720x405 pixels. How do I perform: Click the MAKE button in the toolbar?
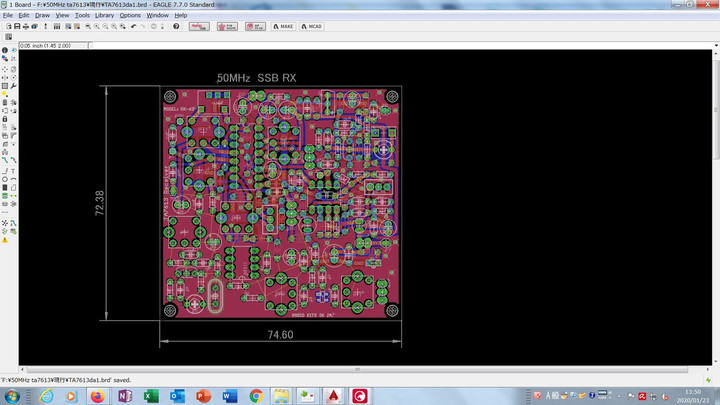283,26
